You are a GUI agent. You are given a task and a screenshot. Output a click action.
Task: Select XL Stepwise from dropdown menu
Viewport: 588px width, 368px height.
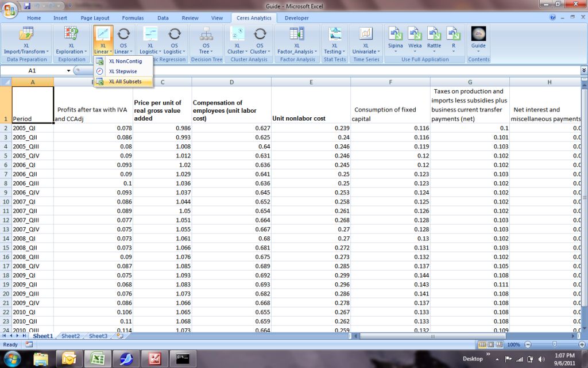pos(123,71)
